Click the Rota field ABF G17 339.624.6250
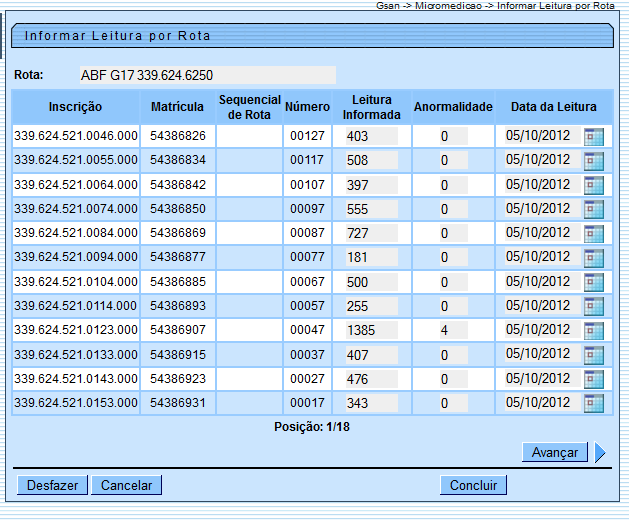 (207, 75)
